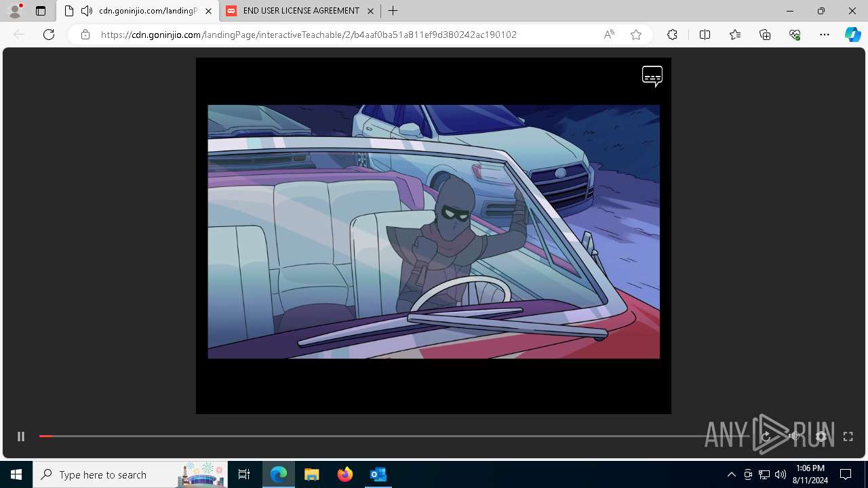
Task: Click the address bar URL
Action: point(309,35)
